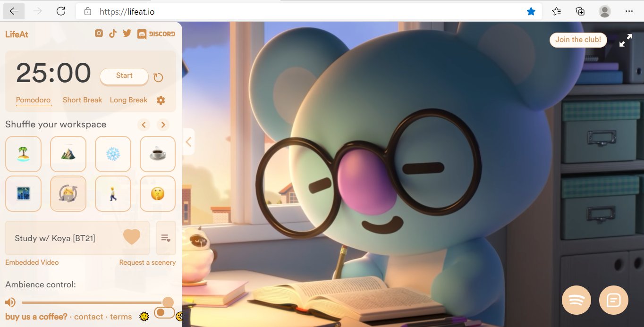
Task: Open timer settings gear
Action: 161,100
